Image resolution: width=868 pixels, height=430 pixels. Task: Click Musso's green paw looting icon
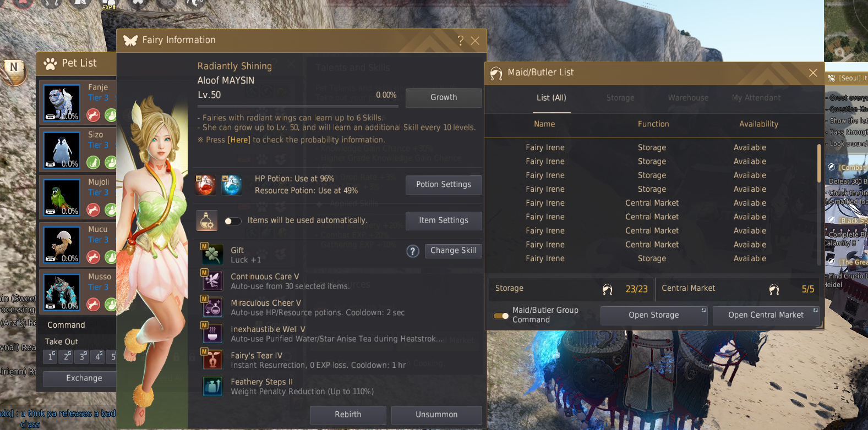111,305
